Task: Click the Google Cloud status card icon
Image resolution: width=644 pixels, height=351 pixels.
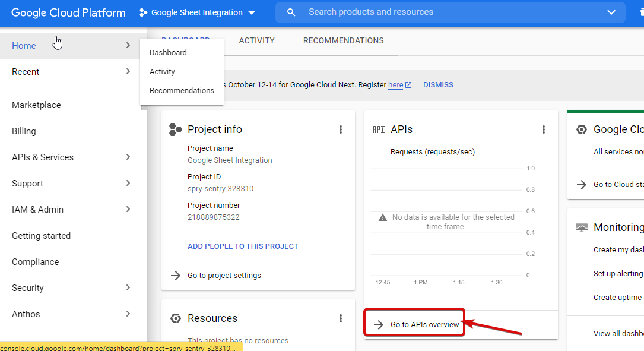Action: pyautogui.click(x=581, y=129)
